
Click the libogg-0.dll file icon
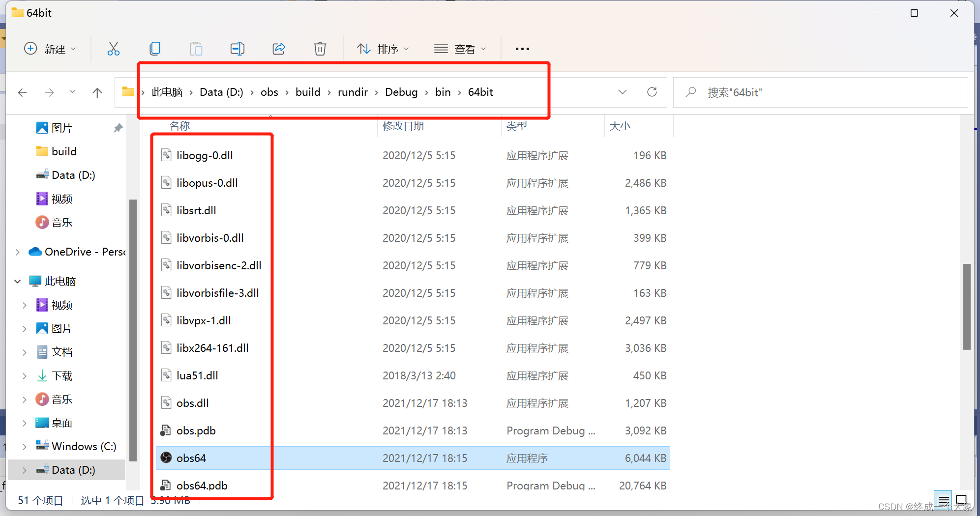(166, 155)
